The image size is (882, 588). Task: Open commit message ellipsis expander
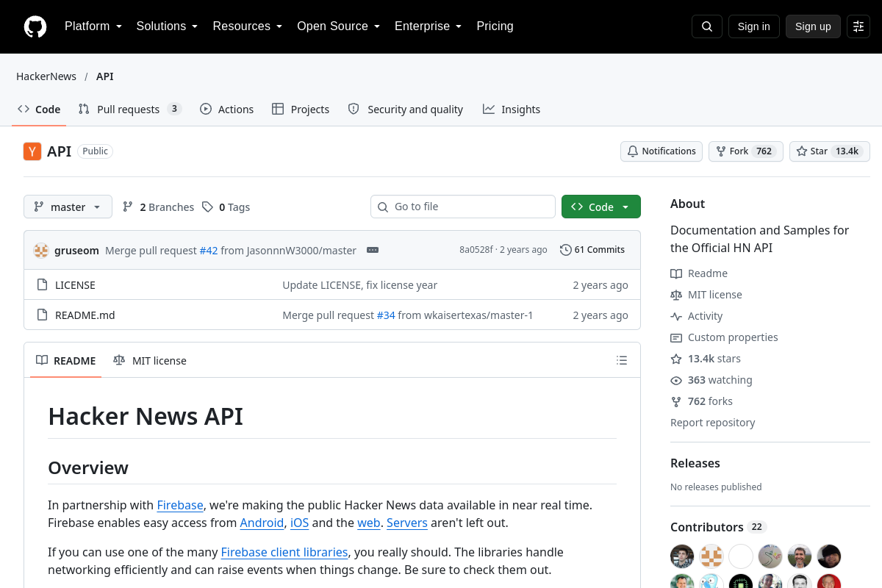pyautogui.click(x=373, y=250)
